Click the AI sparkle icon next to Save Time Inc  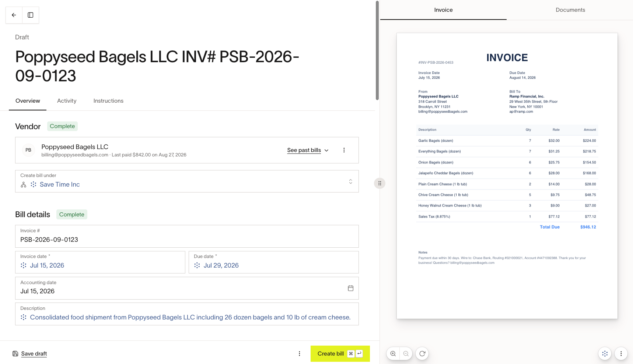(34, 184)
